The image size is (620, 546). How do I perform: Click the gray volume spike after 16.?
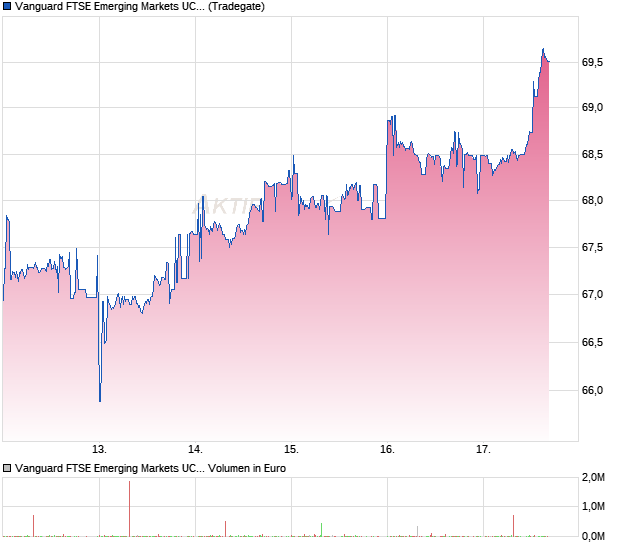tap(418, 531)
